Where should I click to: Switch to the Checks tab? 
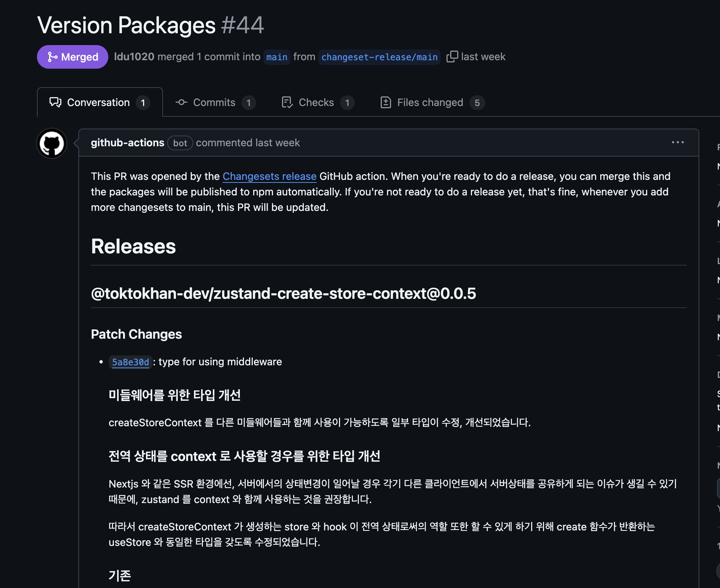[x=316, y=102]
